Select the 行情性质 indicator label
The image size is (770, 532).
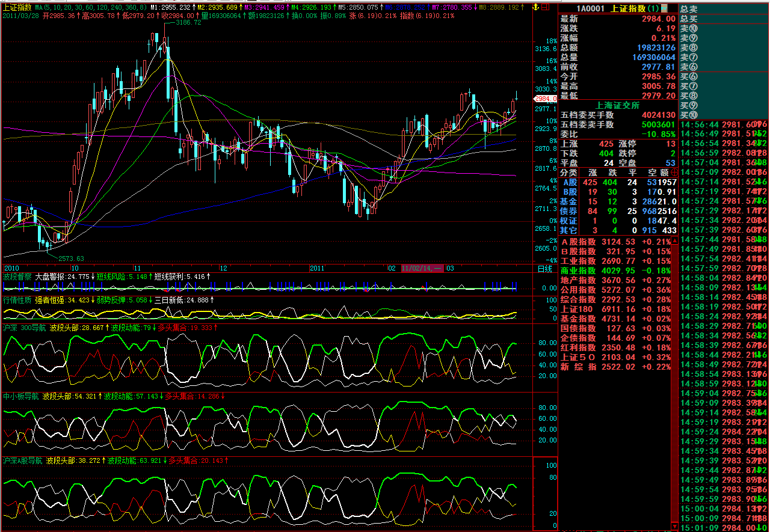tap(17, 299)
